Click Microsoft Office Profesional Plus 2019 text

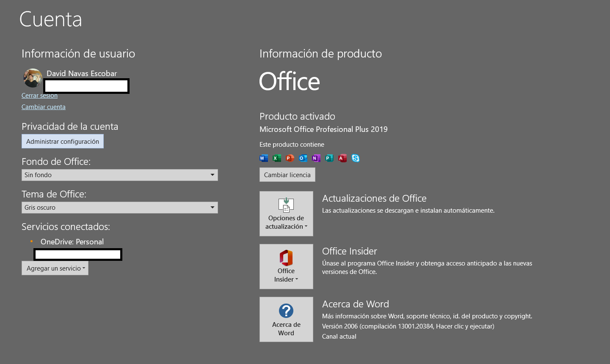tap(323, 129)
